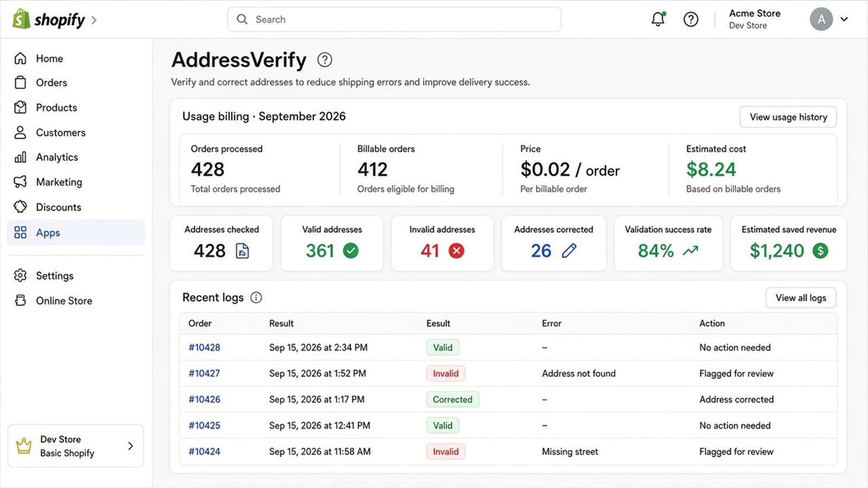Click the dollar saved revenue icon

pyautogui.click(x=820, y=251)
